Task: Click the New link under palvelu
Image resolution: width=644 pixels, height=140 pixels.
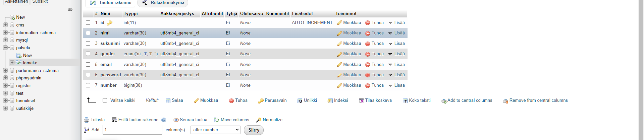Action: pyautogui.click(x=28, y=56)
